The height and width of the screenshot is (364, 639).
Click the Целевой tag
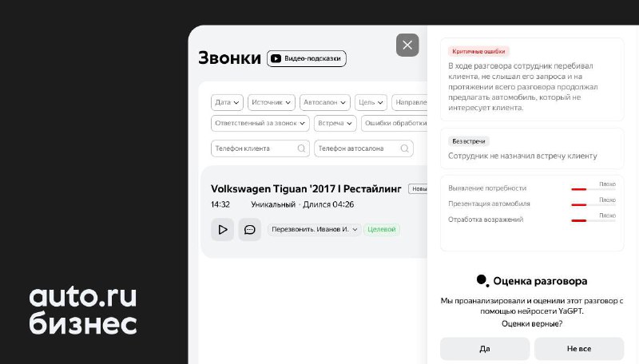pos(382,230)
